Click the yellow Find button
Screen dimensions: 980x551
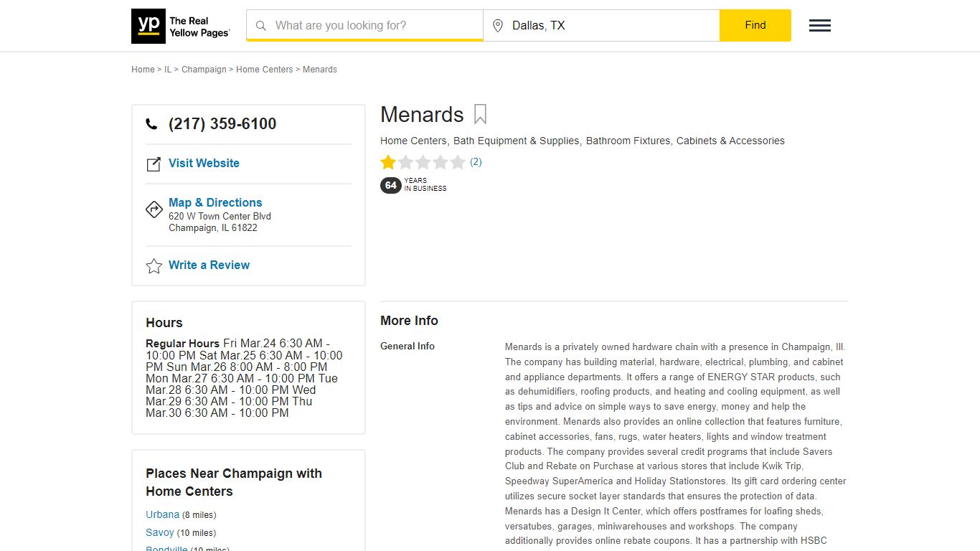[755, 25]
